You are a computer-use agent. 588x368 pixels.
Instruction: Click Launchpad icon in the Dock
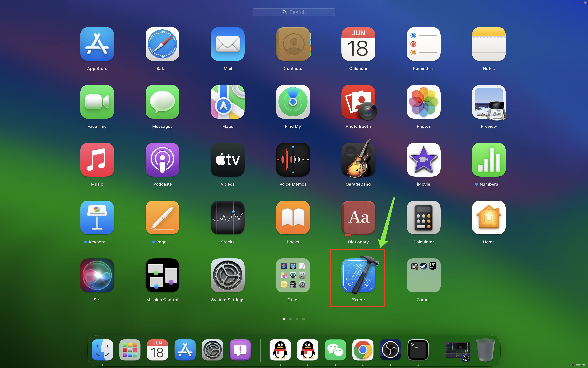click(130, 350)
